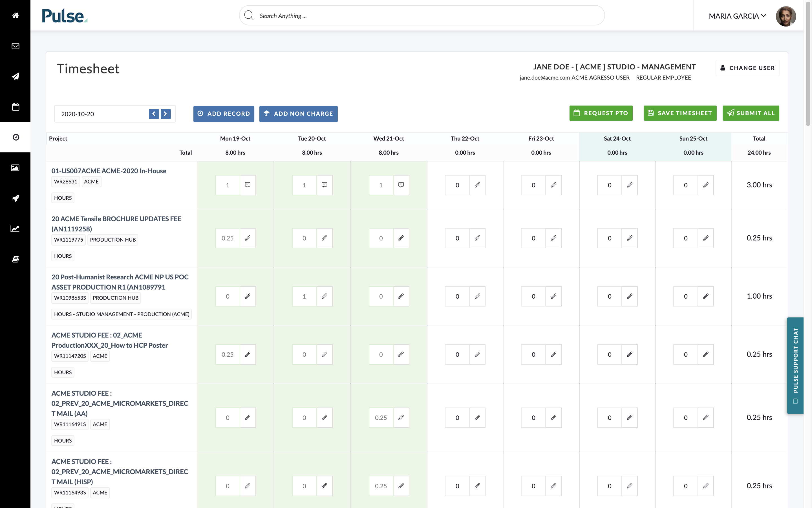Screen dimensions: 812x508
Task: Click the Sat 24-Oct column header
Action: 617,138
